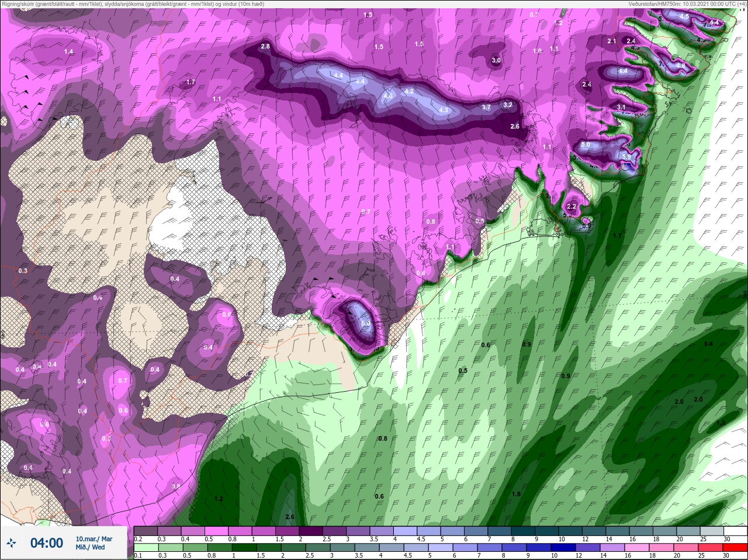748x560 pixels.
Task: Click the 1.7 precipitation value on the map
Action: tap(191, 82)
